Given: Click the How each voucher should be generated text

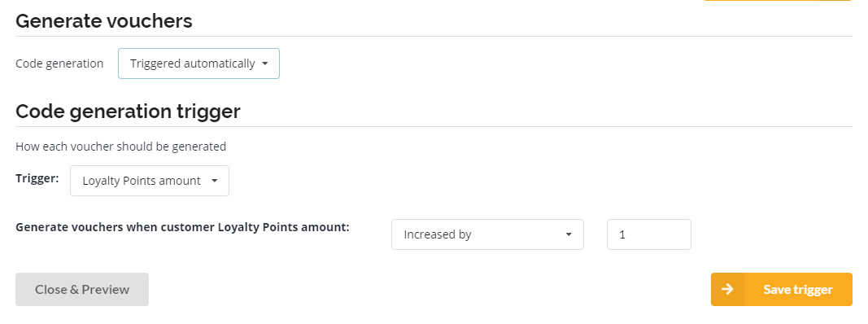Looking at the screenshot, I should coord(120,147).
